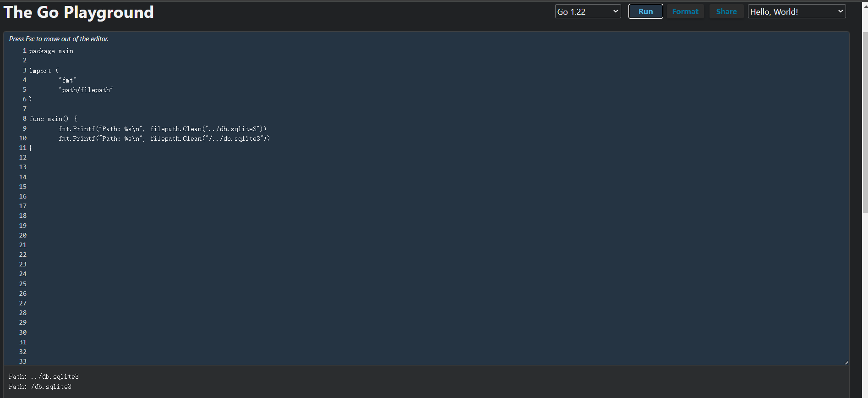
Task: Click the 'func main() {' line
Action: [x=53, y=119]
